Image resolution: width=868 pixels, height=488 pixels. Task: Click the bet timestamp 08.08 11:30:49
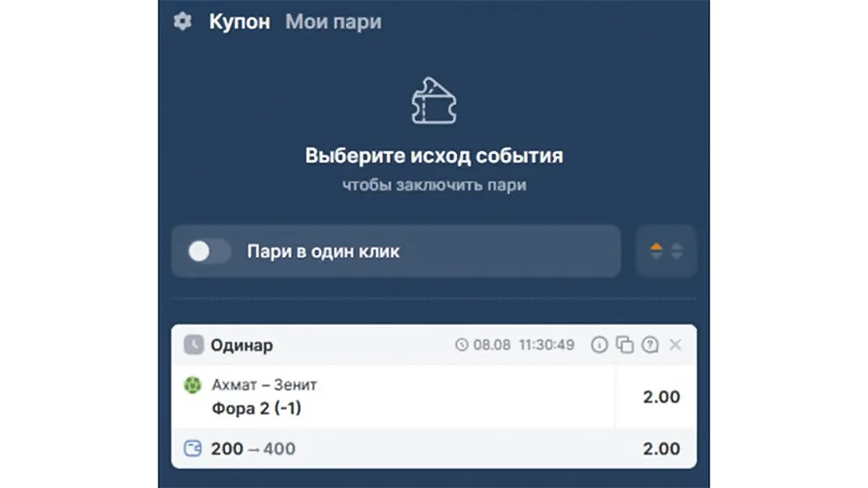click(515, 345)
